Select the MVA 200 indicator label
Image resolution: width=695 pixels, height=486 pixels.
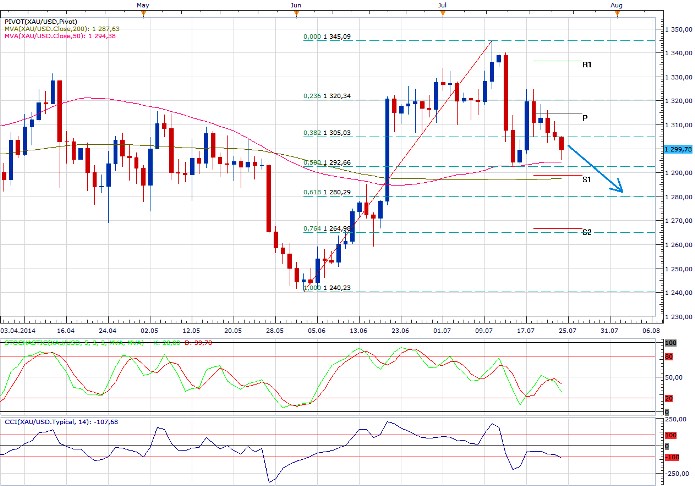(58, 28)
